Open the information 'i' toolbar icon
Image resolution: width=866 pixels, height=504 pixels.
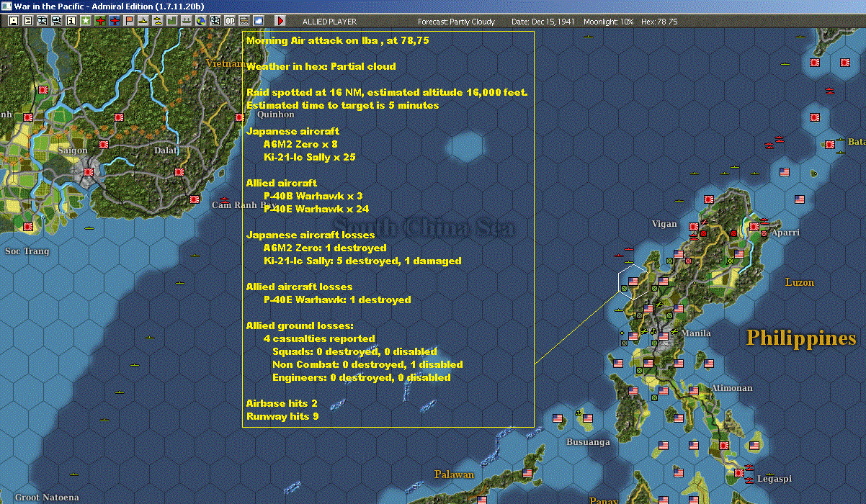[71, 21]
